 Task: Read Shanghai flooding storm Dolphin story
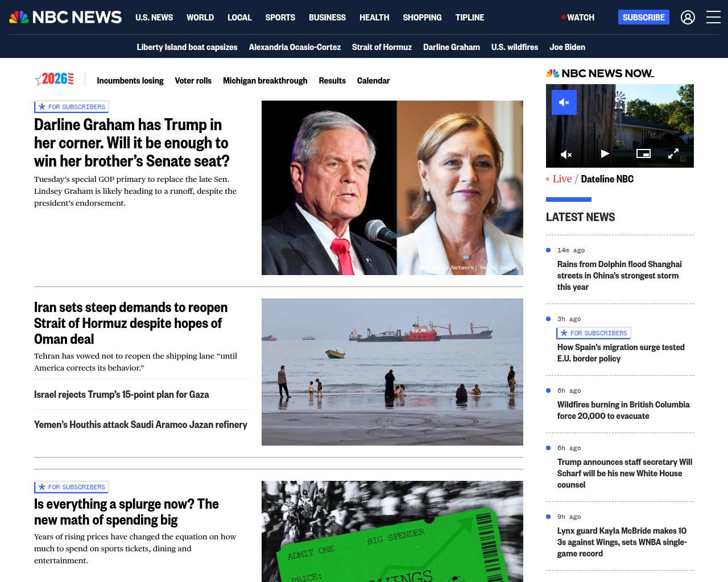coord(619,276)
